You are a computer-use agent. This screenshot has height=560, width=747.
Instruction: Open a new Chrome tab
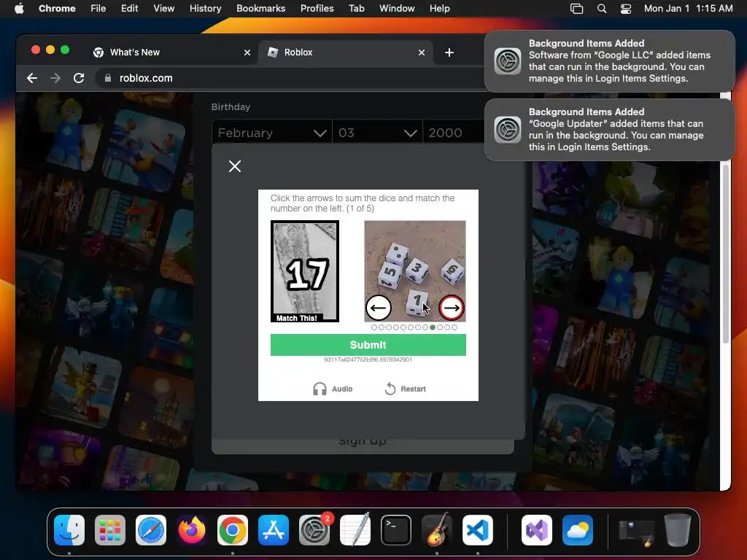[x=449, y=52]
